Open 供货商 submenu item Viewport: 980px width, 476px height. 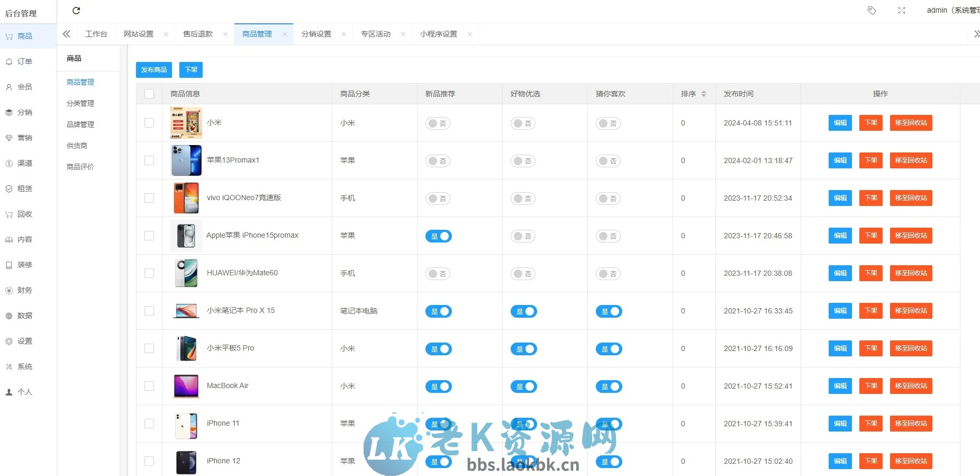pos(77,146)
